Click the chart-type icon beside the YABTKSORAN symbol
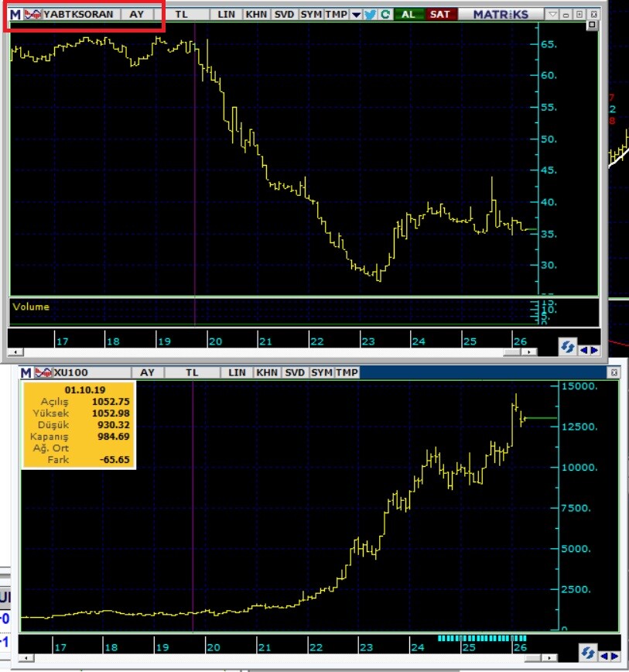 pyautogui.click(x=32, y=14)
